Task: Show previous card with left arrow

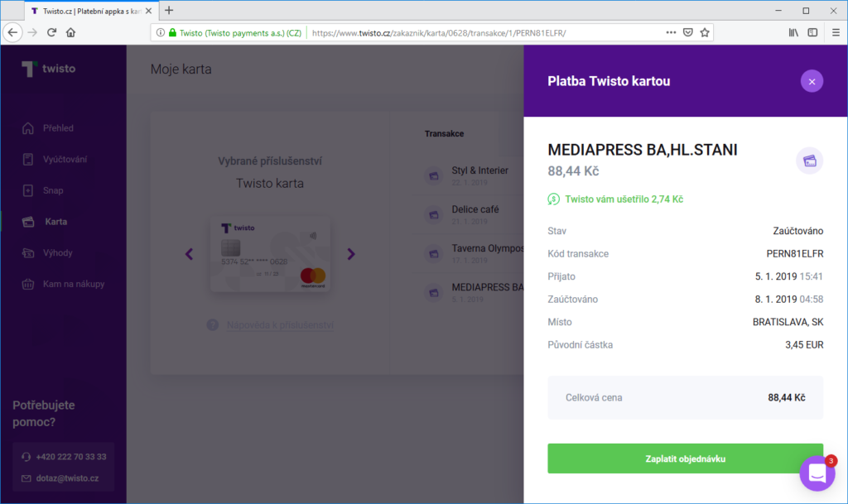Action: click(189, 254)
